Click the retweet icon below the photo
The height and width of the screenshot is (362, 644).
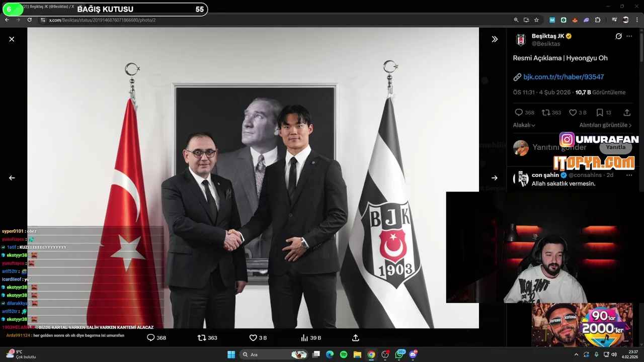[201, 338]
